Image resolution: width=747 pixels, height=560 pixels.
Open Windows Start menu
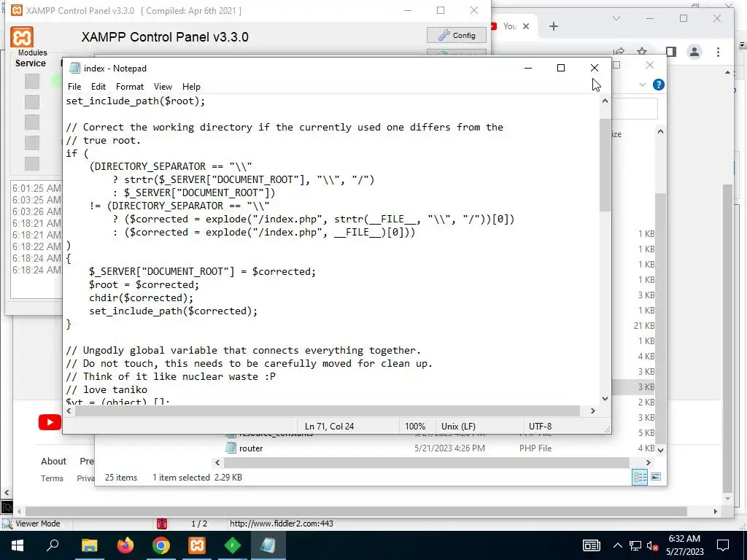point(18,545)
